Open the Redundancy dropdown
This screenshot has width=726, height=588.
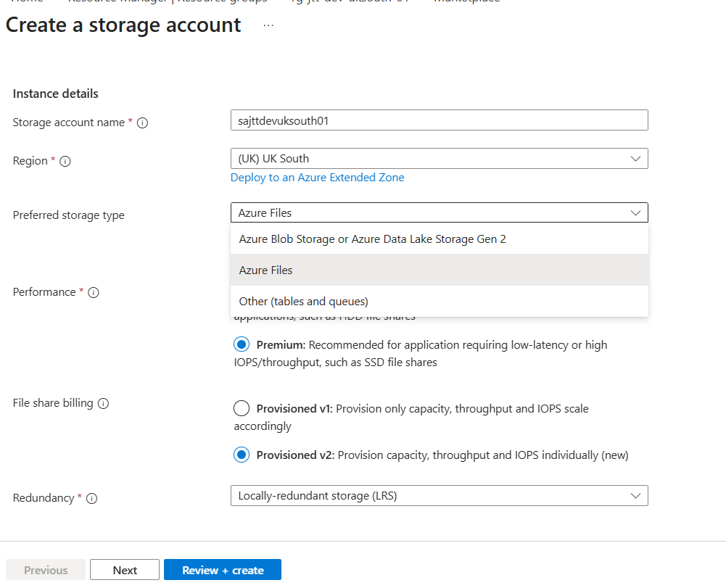(439, 496)
